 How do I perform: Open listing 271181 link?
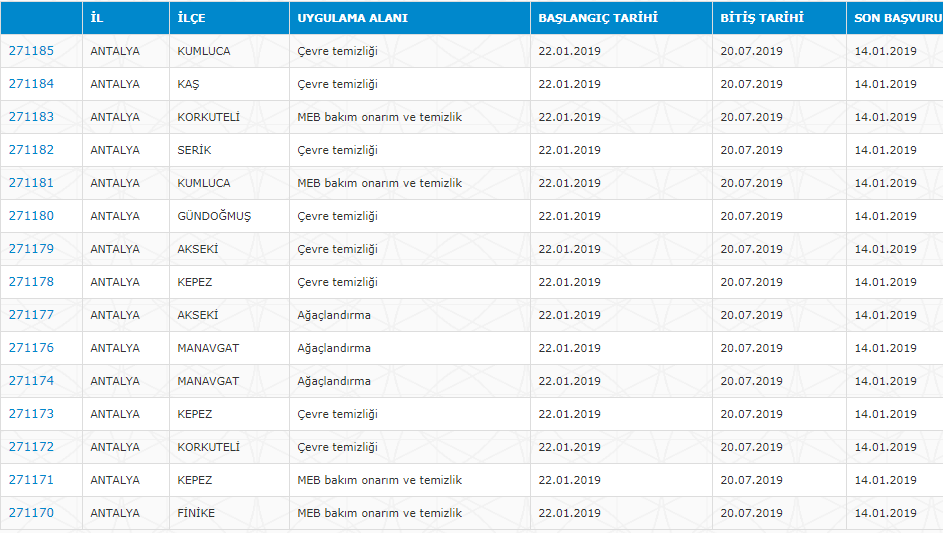[x=31, y=183]
